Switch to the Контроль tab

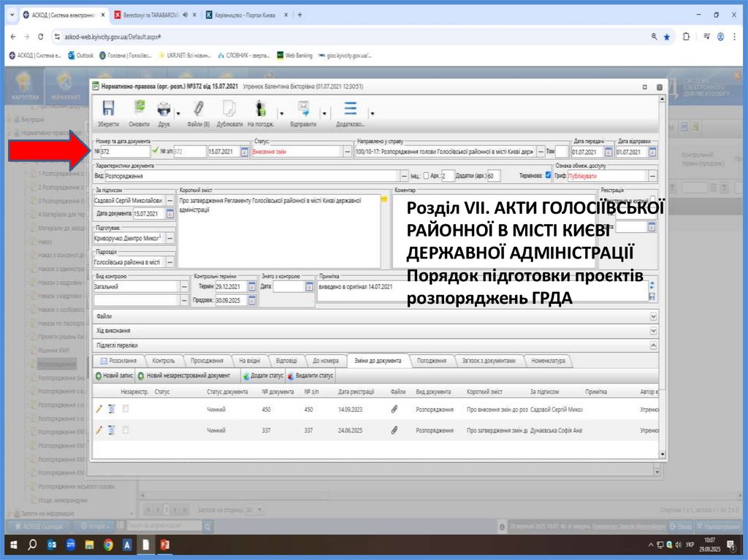pos(164,361)
